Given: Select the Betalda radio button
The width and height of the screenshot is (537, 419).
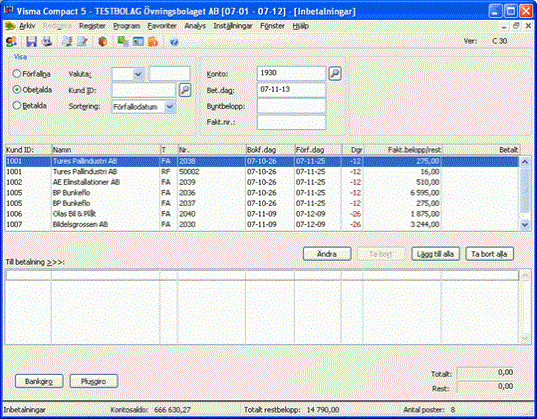Looking at the screenshot, I should pos(16,106).
